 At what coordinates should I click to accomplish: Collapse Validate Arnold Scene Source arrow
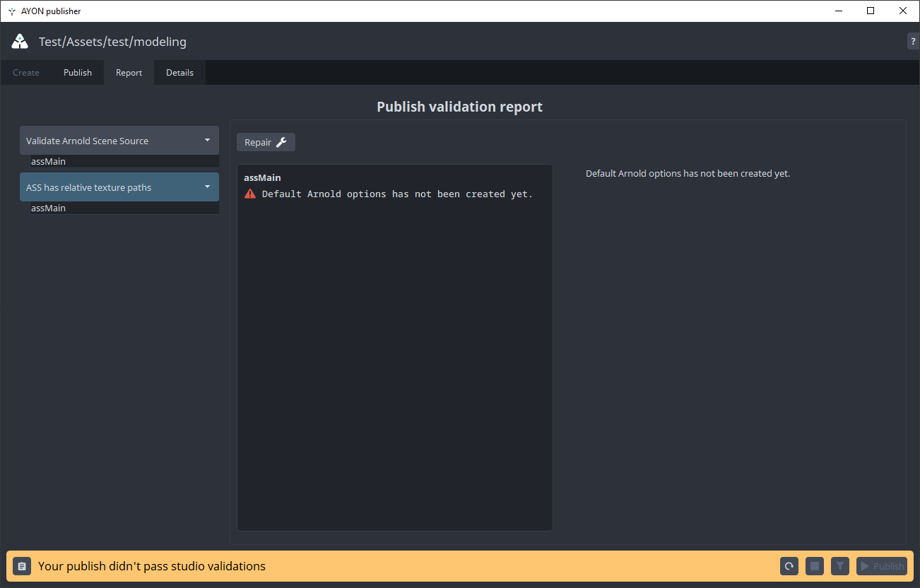[207, 140]
